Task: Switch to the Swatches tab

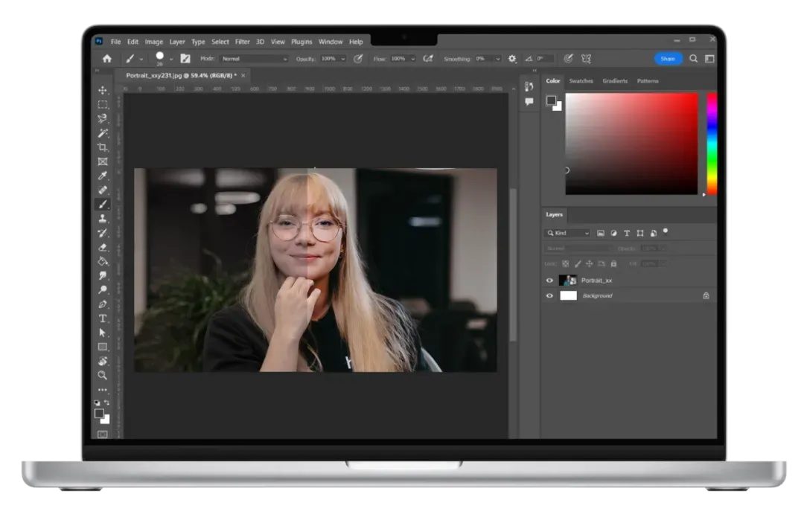Action: pyautogui.click(x=581, y=81)
